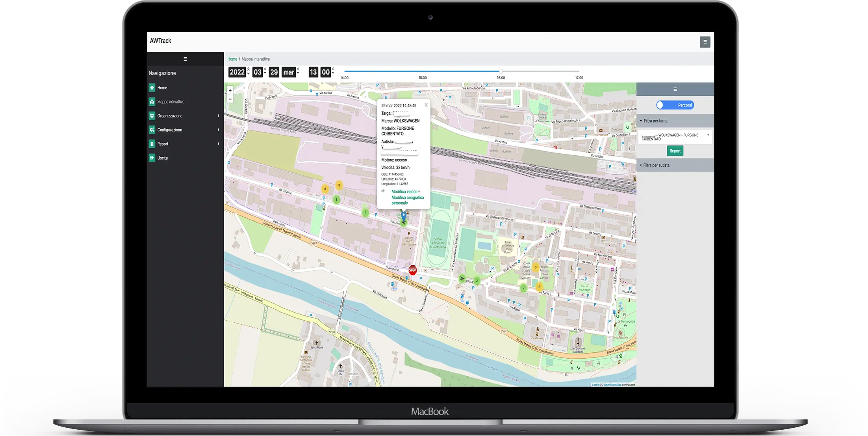Click the blue vehicle pin marker
The height and width of the screenshot is (436, 868).
pos(403,216)
